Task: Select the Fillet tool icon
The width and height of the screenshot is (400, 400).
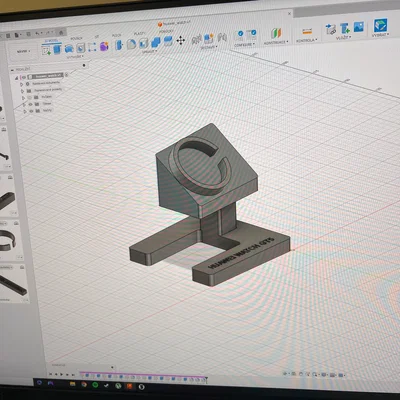Action: tap(131, 44)
